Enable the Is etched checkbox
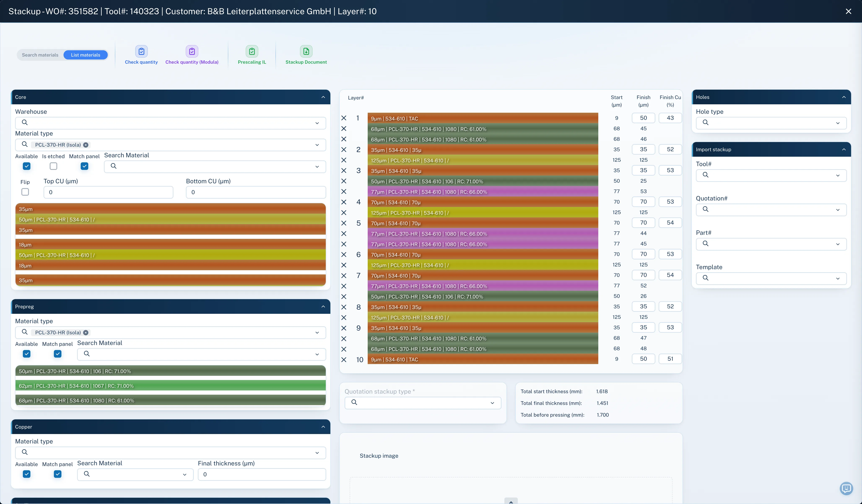The width and height of the screenshot is (862, 504). (53, 166)
